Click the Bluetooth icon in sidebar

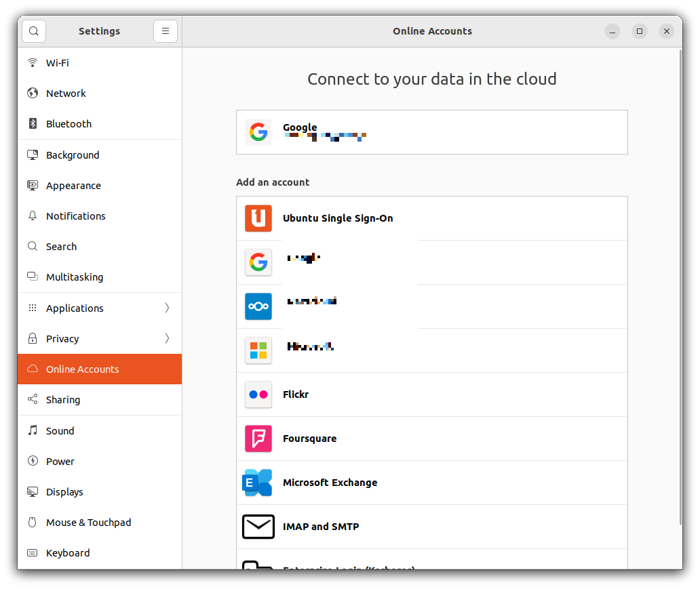[x=33, y=123]
